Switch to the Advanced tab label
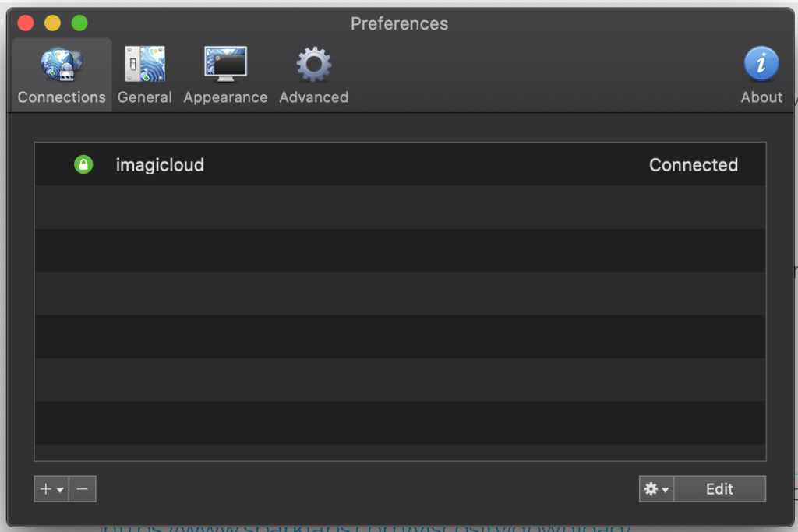The height and width of the screenshot is (532, 798). coord(313,97)
